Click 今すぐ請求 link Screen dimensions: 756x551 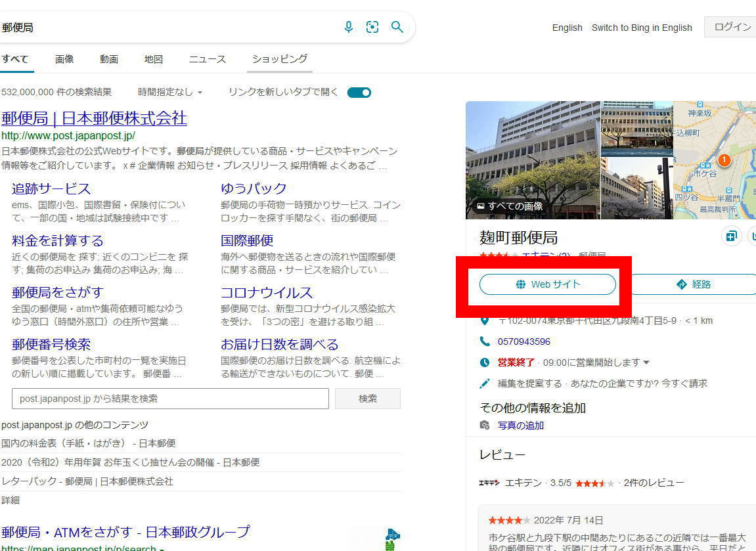click(x=684, y=384)
